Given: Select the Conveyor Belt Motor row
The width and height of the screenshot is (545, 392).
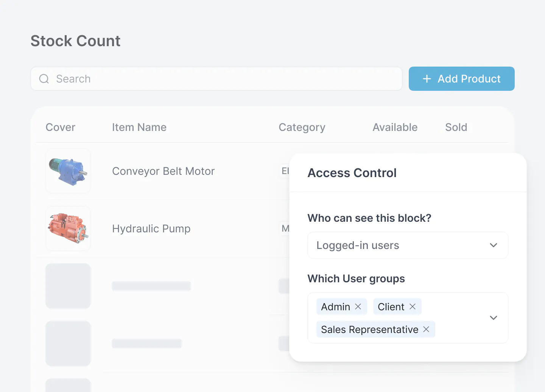Looking at the screenshot, I should click(163, 171).
